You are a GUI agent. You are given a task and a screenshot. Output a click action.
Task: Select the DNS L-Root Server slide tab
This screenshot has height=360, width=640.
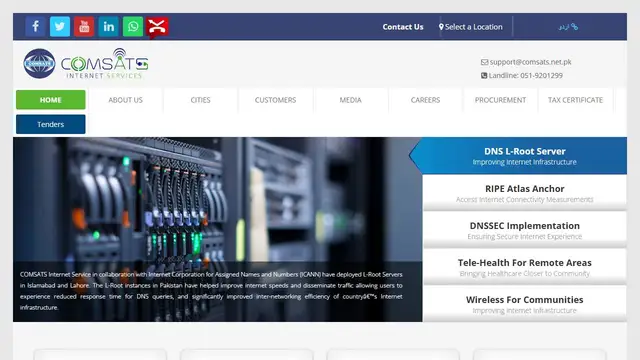pyautogui.click(x=518, y=156)
